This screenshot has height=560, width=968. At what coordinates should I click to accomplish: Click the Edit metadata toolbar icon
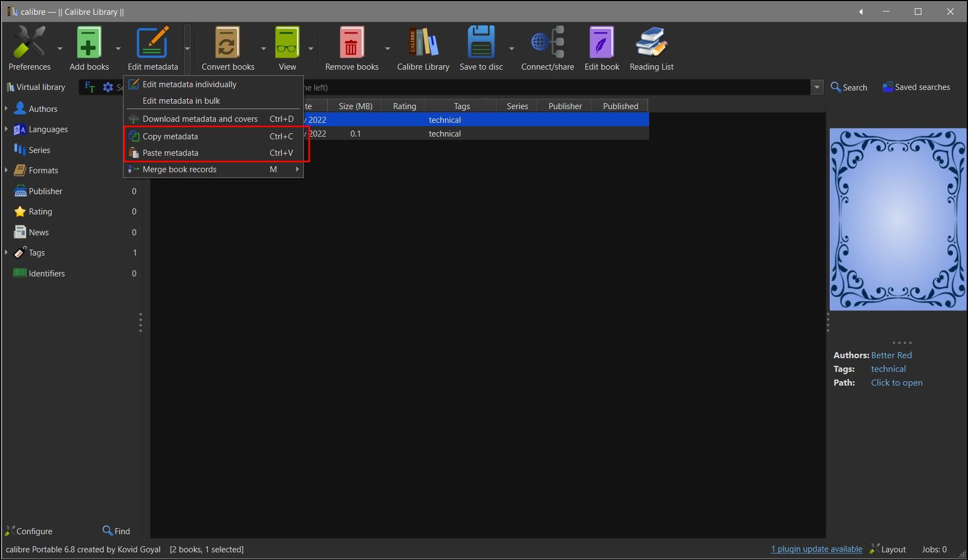(153, 42)
